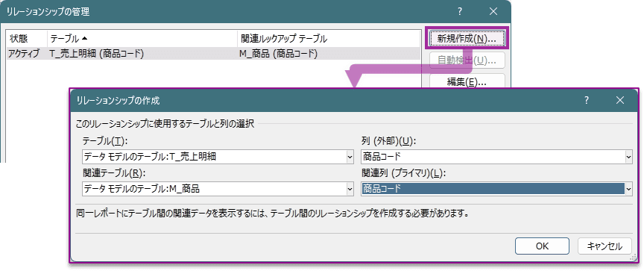Sort by the テーブル column header
The image size is (644, 271).
(x=142, y=39)
